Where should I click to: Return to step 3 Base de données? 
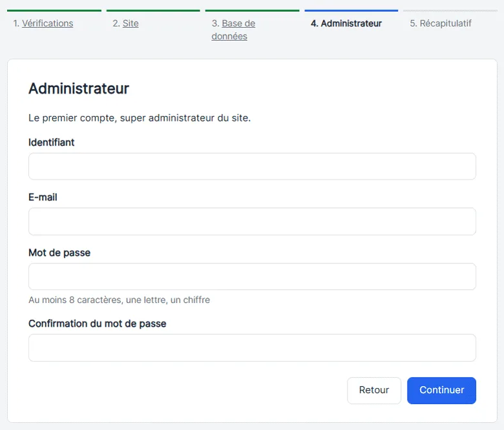tap(233, 30)
